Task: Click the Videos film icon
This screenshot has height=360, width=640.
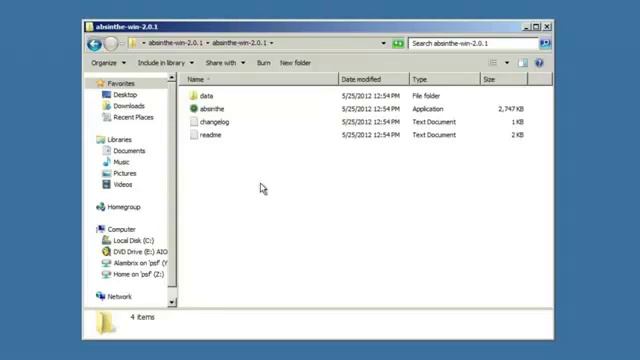Action: click(107, 184)
